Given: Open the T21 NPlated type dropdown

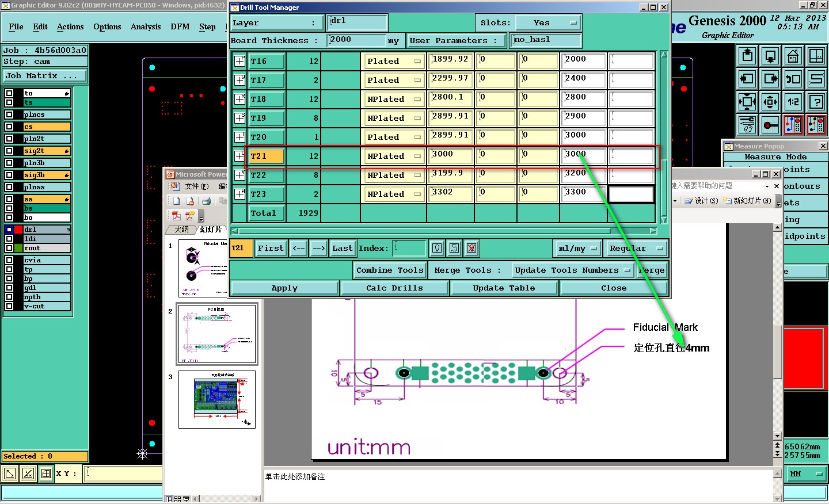Looking at the screenshot, I should coord(394,156).
